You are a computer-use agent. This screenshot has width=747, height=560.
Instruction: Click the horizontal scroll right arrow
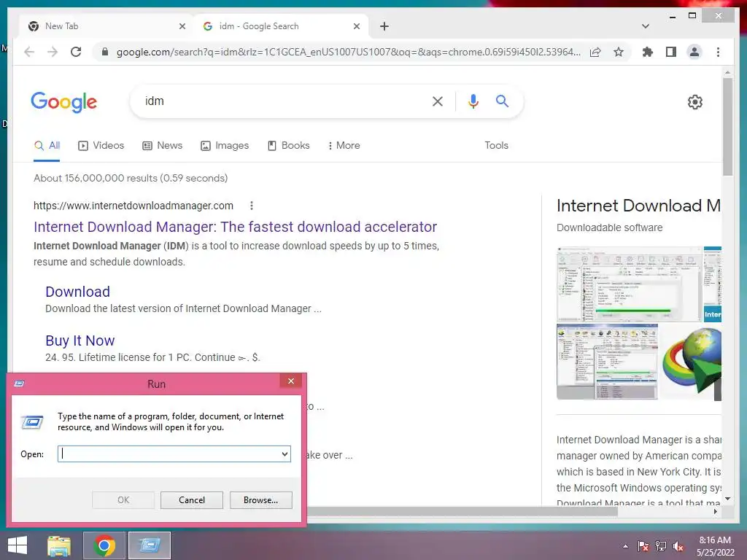tap(716, 511)
